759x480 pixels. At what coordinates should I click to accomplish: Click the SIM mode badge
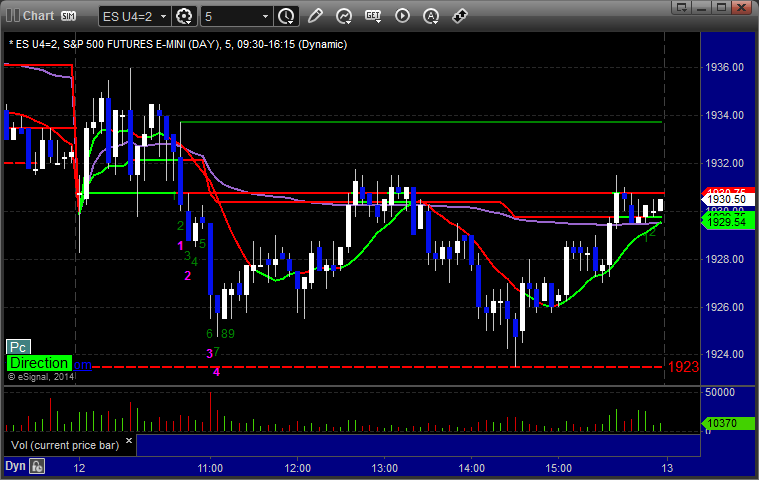(x=68, y=16)
